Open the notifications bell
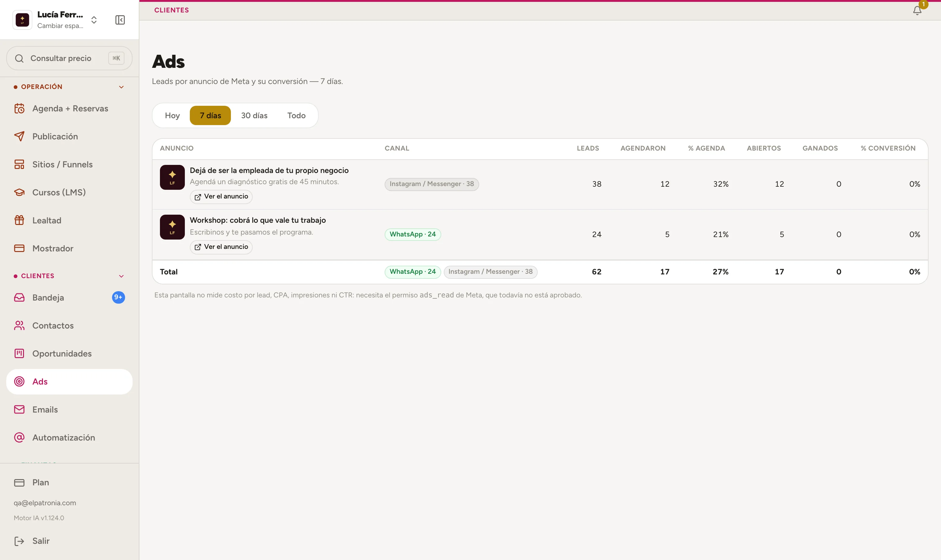The height and width of the screenshot is (560, 941). (x=917, y=10)
